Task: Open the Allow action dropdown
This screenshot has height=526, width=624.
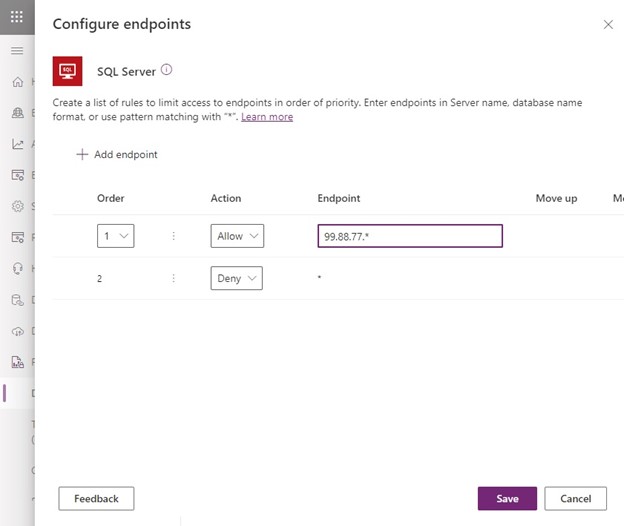Action: point(237,236)
